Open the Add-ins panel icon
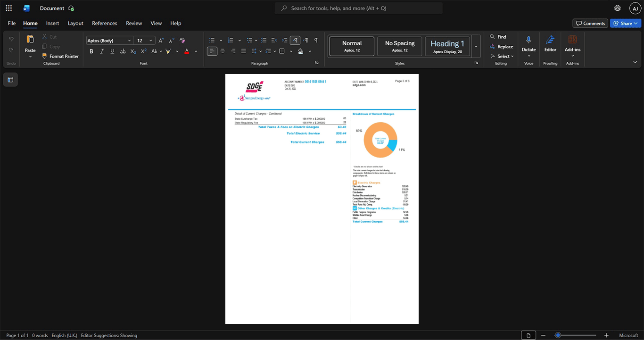This screenshot has width=644, height=340. coord(572,40)
